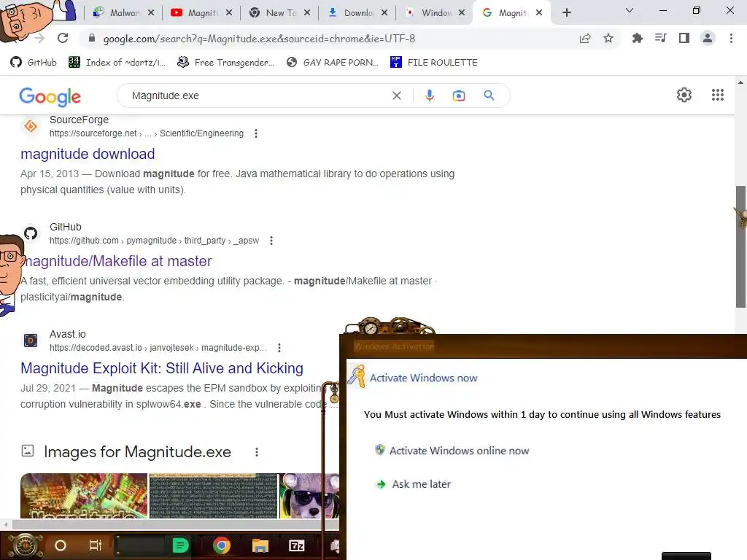Viewport: 747px width, 560px height.
Task: Start voice search with microphone icon
Action: 429,96
